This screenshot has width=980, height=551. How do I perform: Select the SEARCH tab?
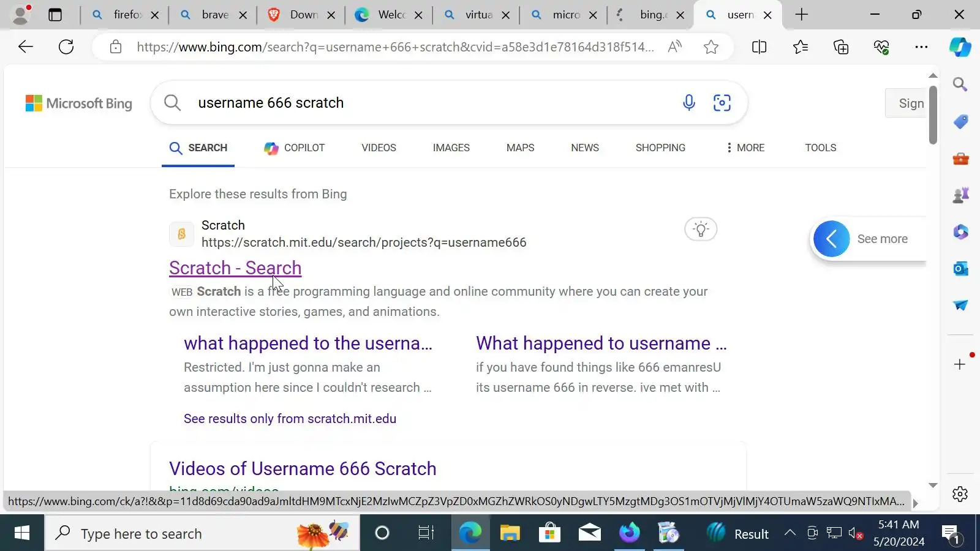(x=198, y=148)
